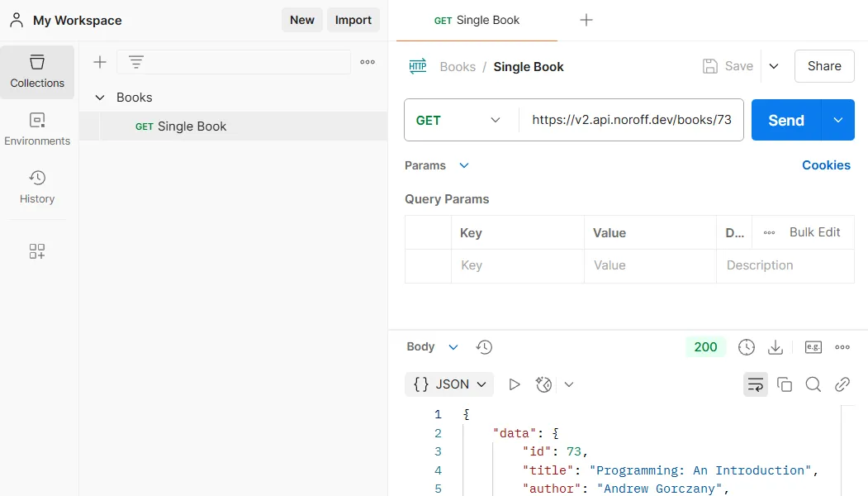The image size is (868, 496).
Task: Open collections panel more options menu
Action: (x=368, y=62)
